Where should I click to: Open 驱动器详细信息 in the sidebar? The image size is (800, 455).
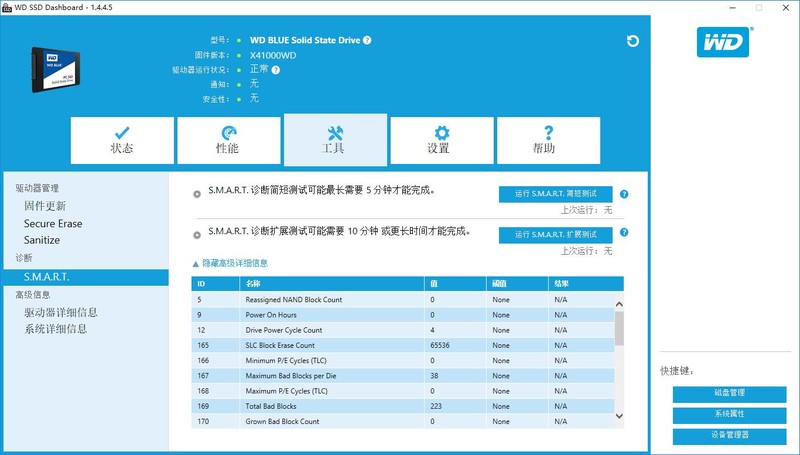click(61, 312)
